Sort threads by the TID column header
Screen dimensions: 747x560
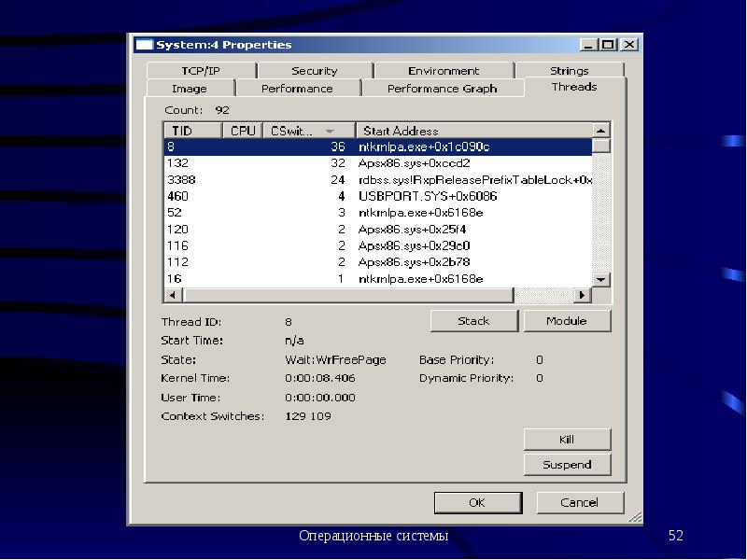(x=195, y=131)
